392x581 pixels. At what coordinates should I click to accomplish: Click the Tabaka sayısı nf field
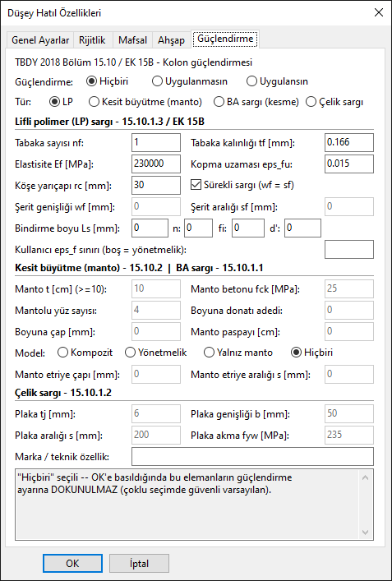coord(156,143)
